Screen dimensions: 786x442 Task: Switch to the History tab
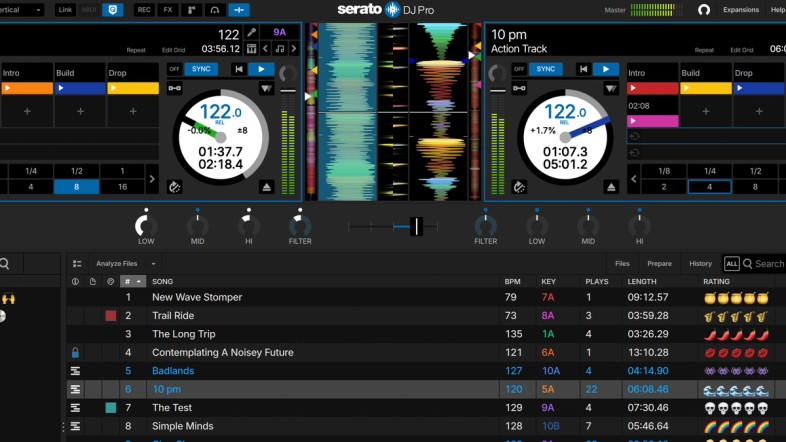pyautogui.click(x=700, y=264)
